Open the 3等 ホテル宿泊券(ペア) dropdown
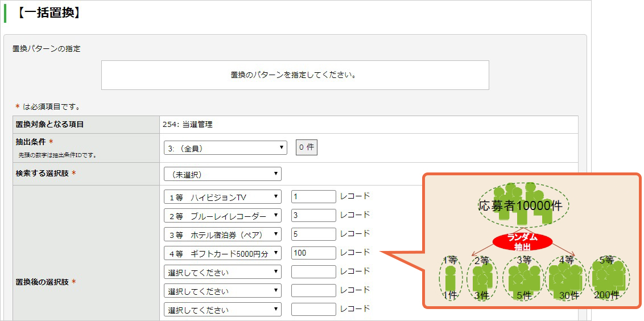This screenshot has width=644, height=321. click(222, 234)
